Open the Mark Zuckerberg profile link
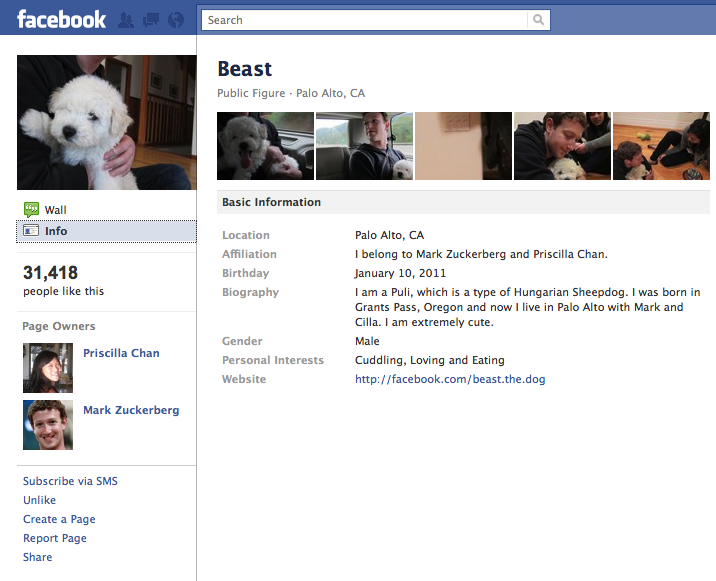 [x=131, y=410]
